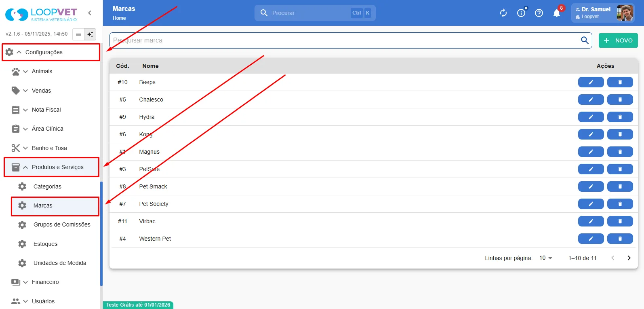The width and height of the screenshot is (644, 309).
Task: Click the search magnifier in brand field
Action: pyautogui.click(x=584, y=40)
